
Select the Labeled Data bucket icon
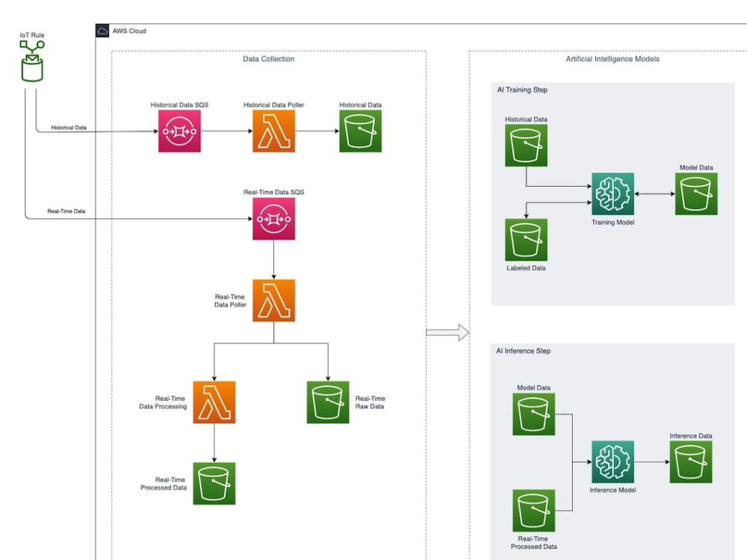526,240
